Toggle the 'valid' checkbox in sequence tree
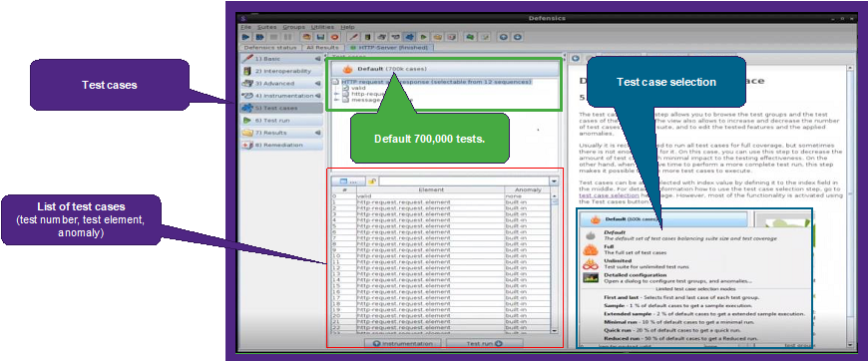This screenshot has width=868, height=362. coord(345,88)
